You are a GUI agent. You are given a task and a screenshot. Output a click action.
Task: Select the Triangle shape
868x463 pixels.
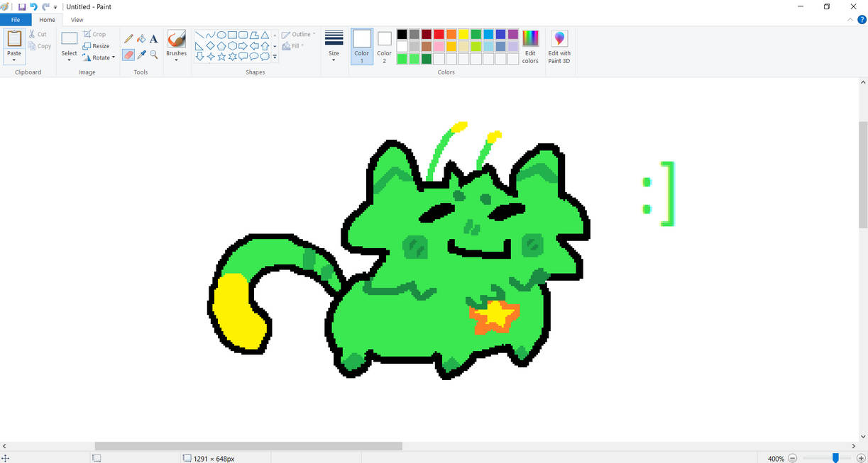[x=265, y=35]
